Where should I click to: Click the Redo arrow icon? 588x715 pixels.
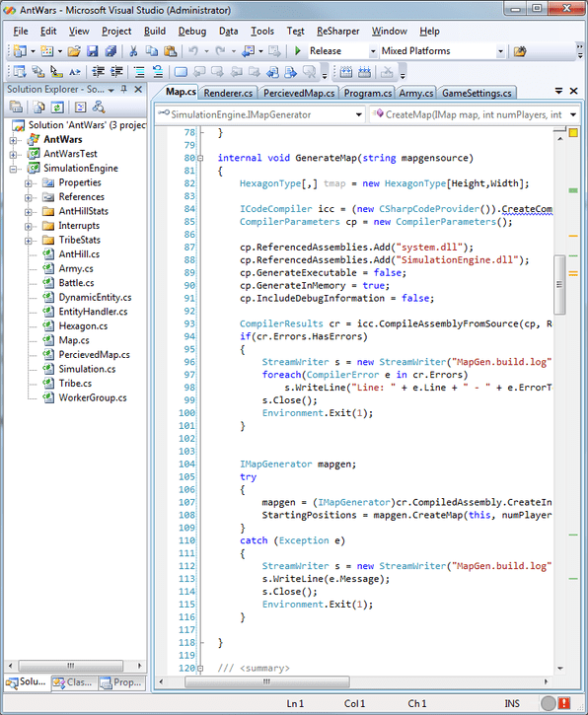coord(220,51)
